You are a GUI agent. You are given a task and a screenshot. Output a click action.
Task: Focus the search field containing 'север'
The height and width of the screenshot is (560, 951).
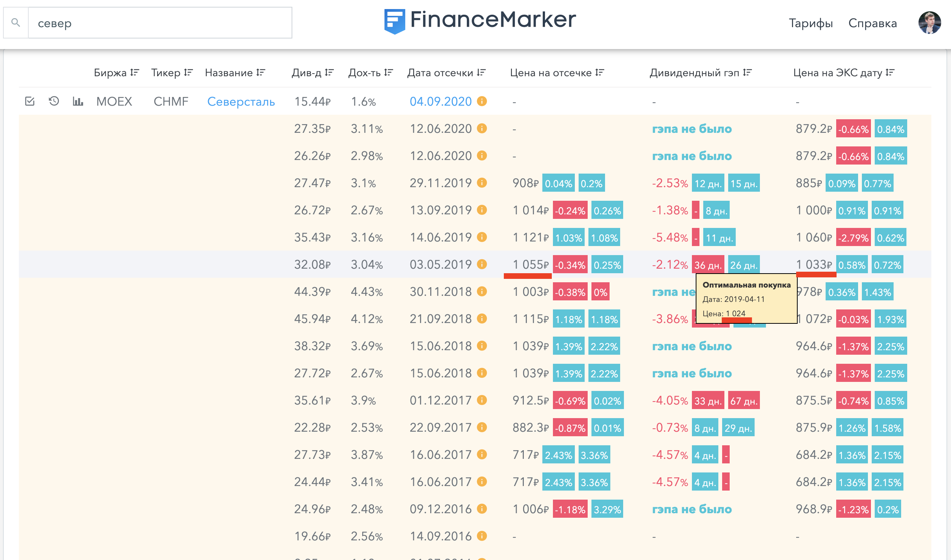(x=160, y=23)
